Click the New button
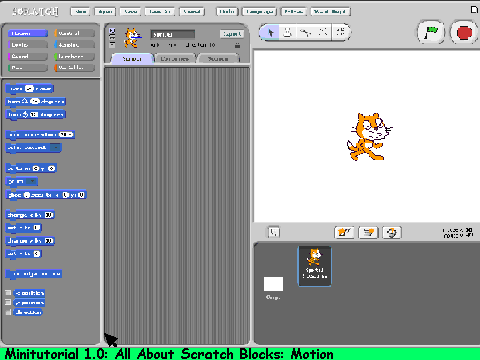 [x=80, y=12]
